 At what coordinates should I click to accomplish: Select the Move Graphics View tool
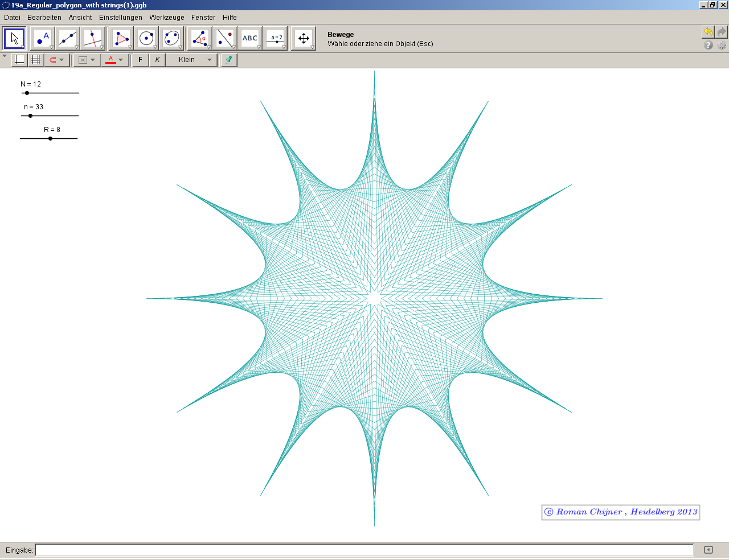(x=303, y=39)
